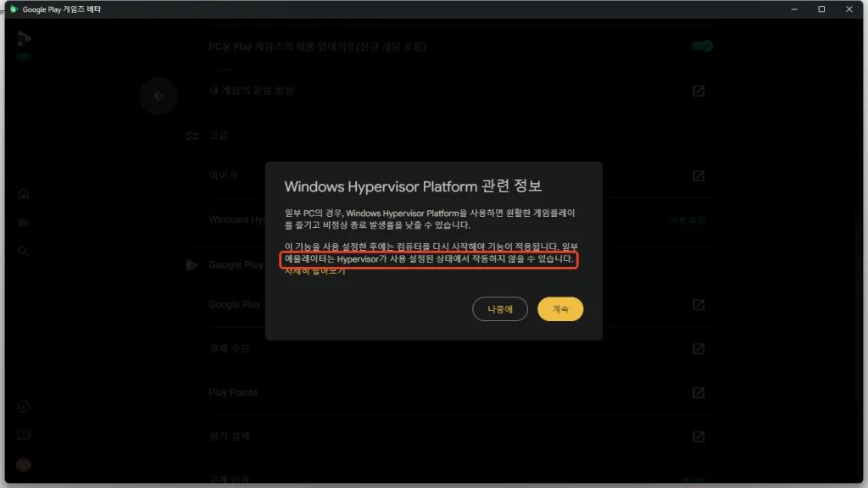868x488 pixels.
Task: Open the Feedback icon in sidebar
Action: point(23,435)
